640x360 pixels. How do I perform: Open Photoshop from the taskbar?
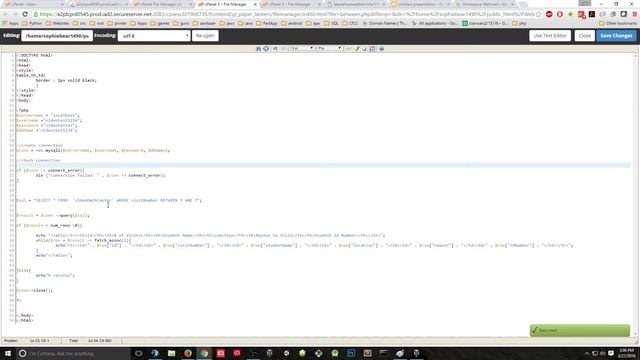[351, 353]
